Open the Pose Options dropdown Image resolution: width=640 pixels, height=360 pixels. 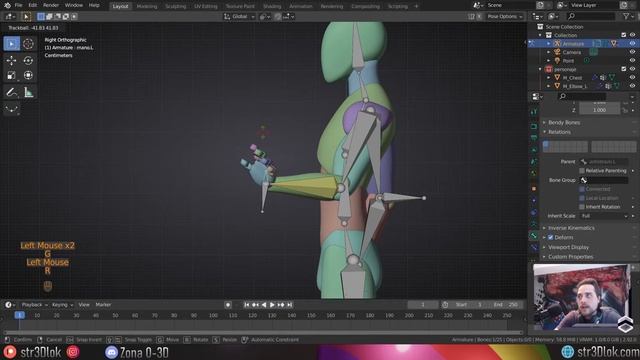pyautogui.click(x=505, y=17)
